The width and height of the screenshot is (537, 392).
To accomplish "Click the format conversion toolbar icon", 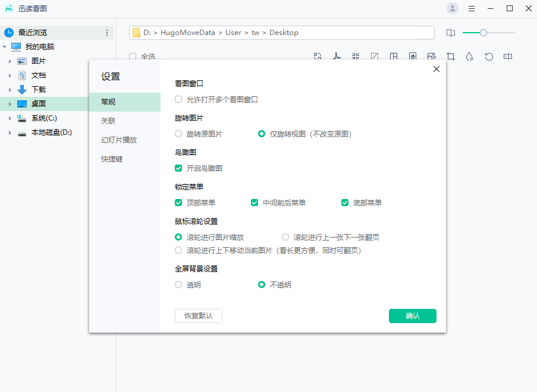I will (318, 56).
